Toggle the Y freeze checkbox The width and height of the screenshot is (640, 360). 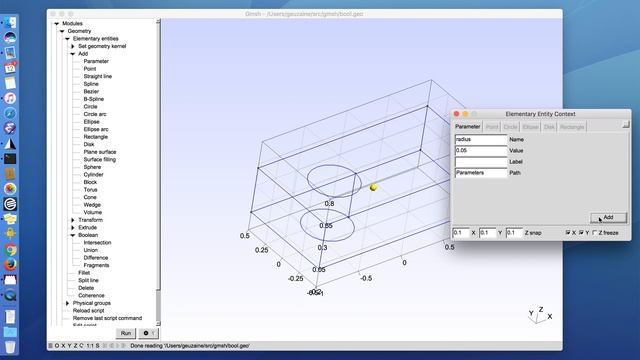(581, 232)
